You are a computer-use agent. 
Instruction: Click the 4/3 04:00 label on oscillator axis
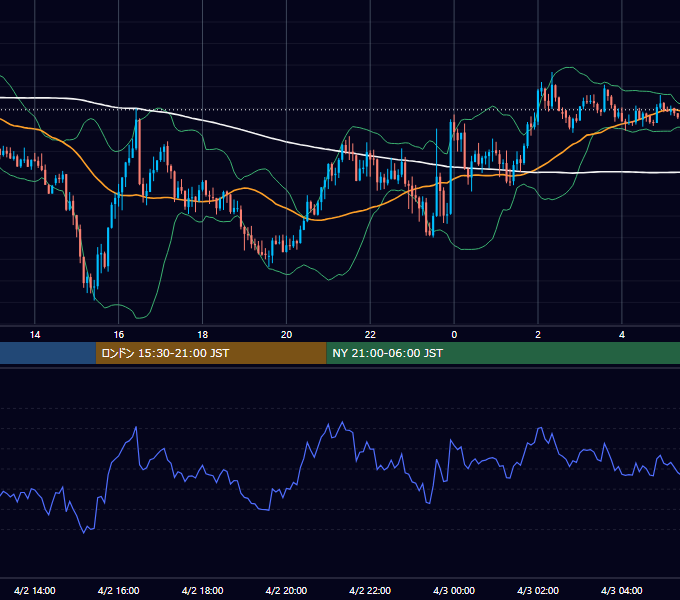click(x=622, y=590)
